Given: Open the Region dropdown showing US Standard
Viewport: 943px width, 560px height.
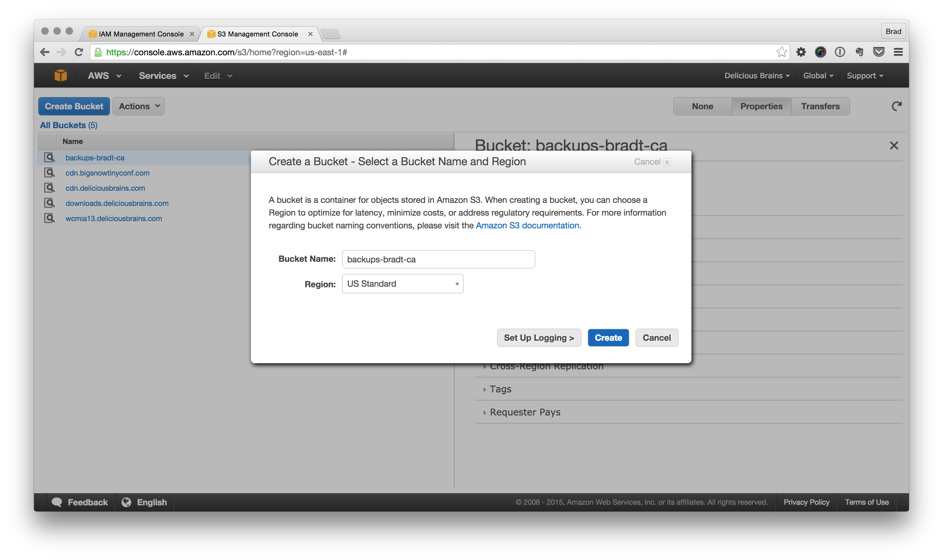Looking at the screenshot, I should pos(403,284).
